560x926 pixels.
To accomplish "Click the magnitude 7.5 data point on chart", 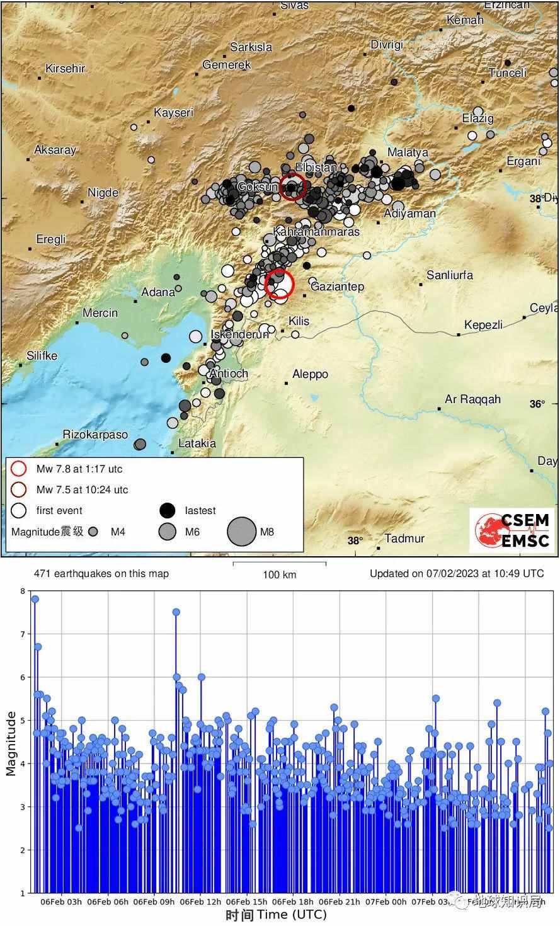I will tap(176, 612).
